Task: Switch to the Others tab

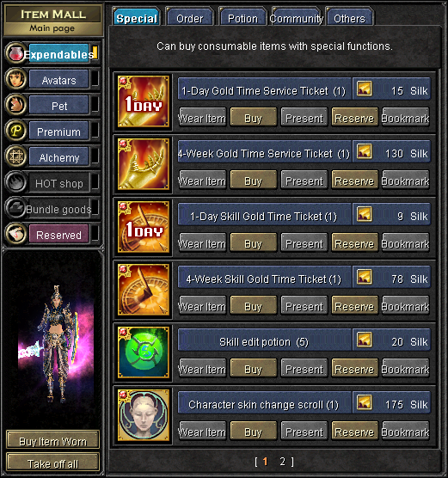Action: (349, 18)
